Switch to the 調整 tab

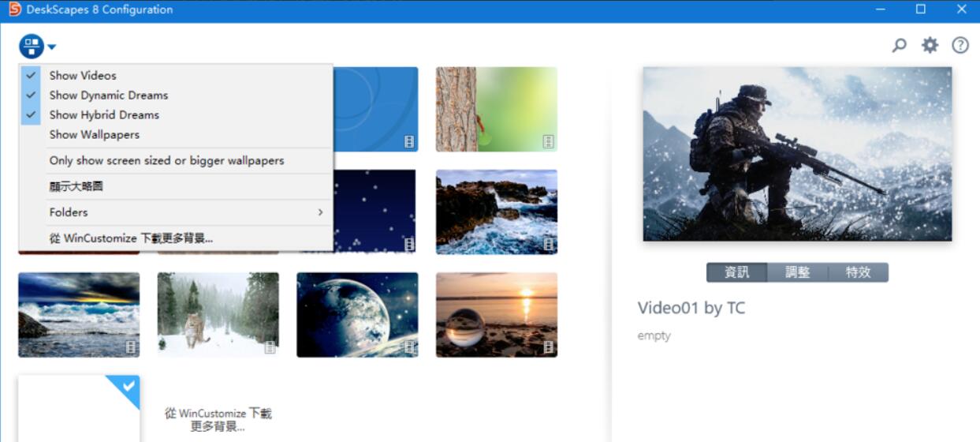coord(797,272)
